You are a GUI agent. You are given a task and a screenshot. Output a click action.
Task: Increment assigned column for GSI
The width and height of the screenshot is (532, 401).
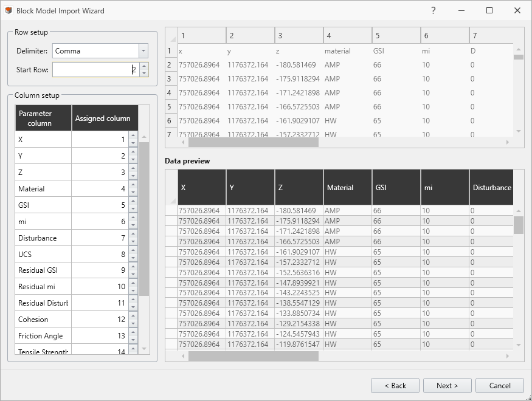133,201
